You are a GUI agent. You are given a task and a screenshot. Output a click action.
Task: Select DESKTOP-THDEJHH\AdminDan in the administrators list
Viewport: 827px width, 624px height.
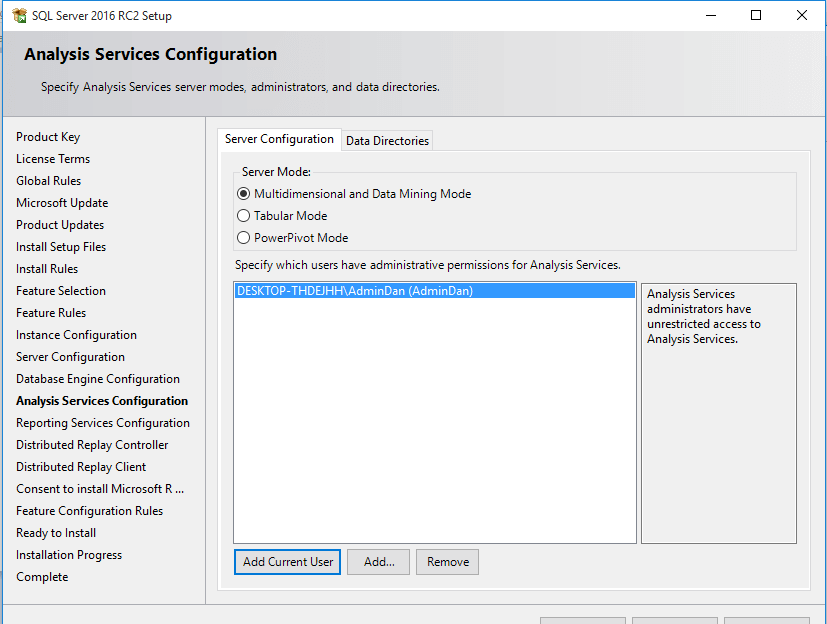[354, 291]
